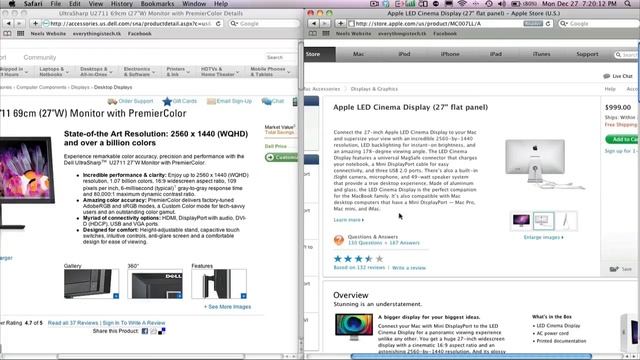640x360 pixels.
Task: Open Top Sites grid icon in Dell window
Action: (20, 33)
